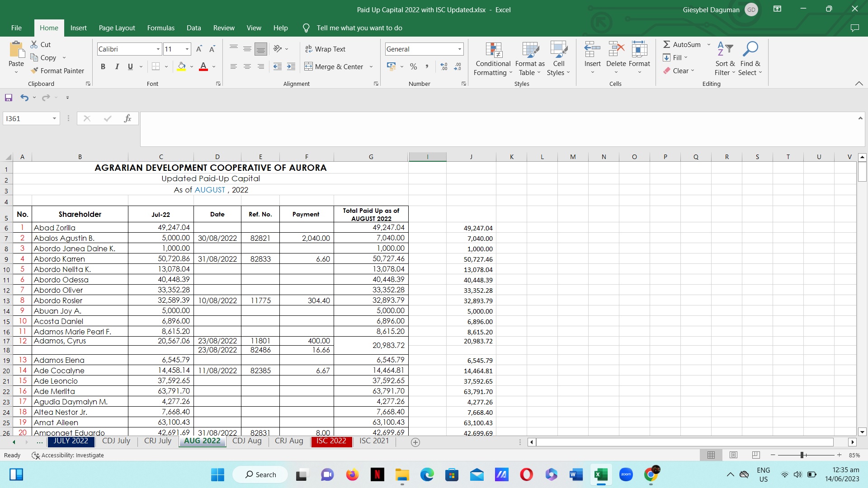Toggle Italic formatting
This screenshot has width=868, height=488.
(x=117, y=67)
